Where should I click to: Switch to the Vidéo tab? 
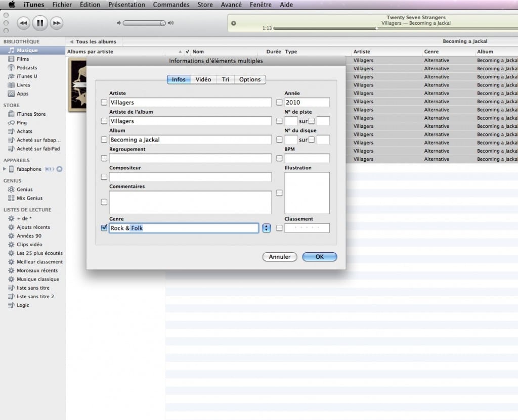[203, 79]
